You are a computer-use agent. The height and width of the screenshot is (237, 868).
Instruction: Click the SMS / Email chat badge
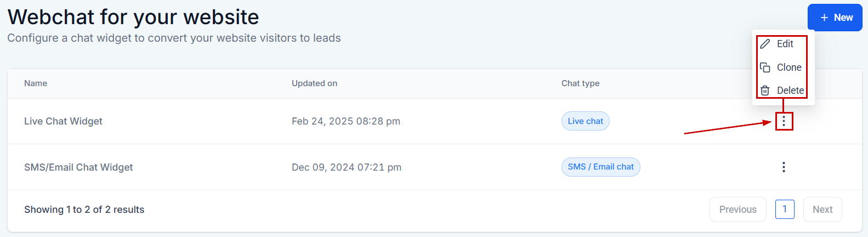(x=600, y=167)
